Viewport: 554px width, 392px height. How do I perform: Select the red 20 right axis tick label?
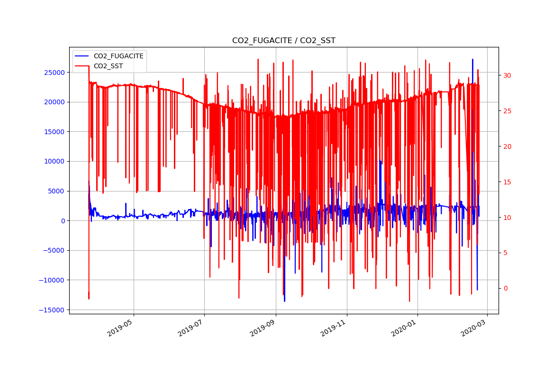tap(507, 146)
